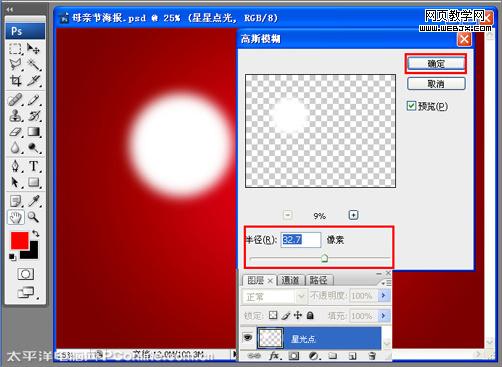Open the layers panel options menu
This screenshot has height=367, width=502.
pyautogui.click(x=387, y=283)
